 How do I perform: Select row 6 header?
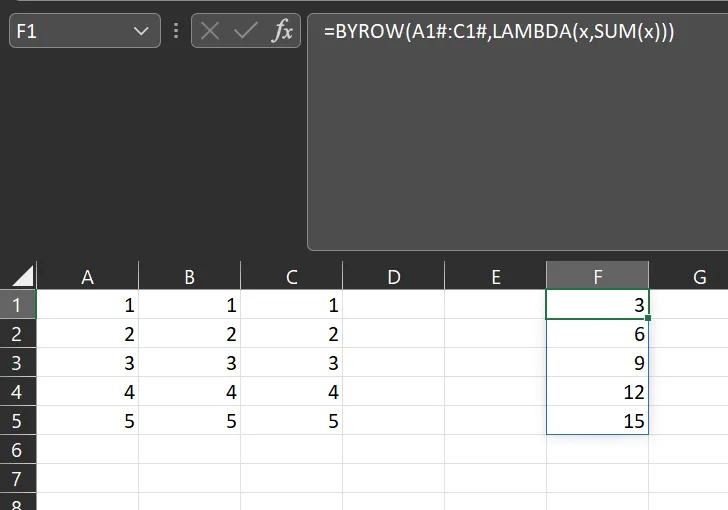(x=18, y=449)
